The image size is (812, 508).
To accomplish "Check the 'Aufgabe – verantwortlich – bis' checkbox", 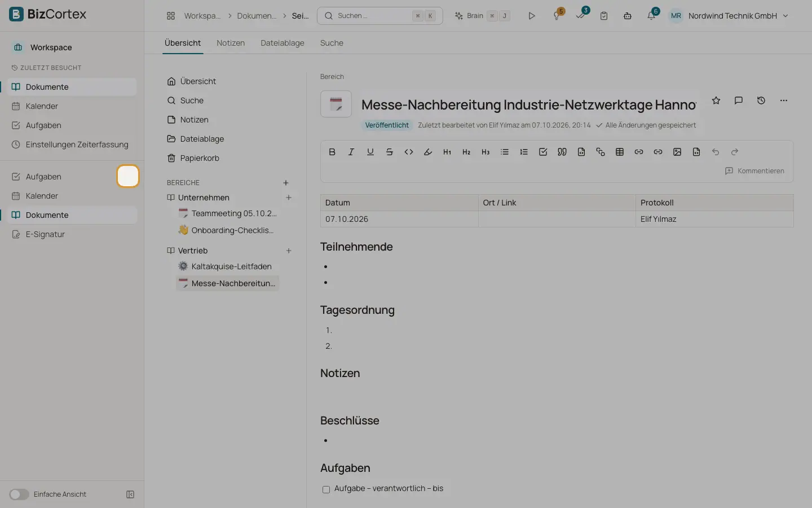I will (x=326, y=489).
